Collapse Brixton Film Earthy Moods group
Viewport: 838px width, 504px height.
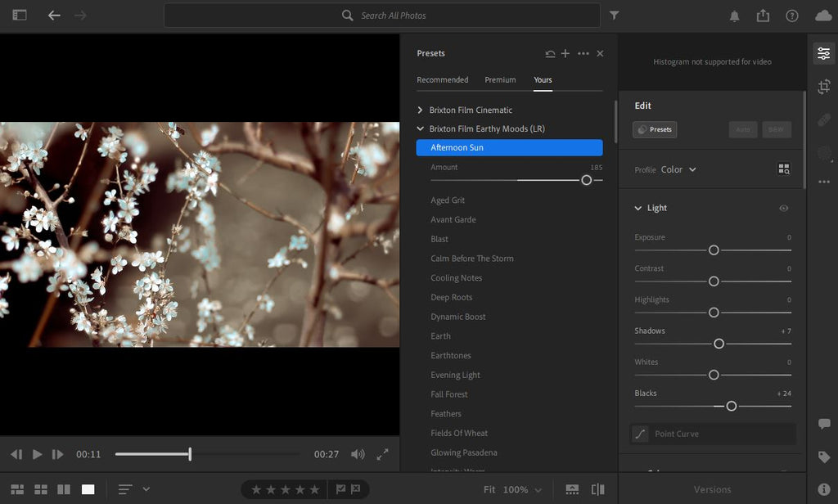(421, 128)
